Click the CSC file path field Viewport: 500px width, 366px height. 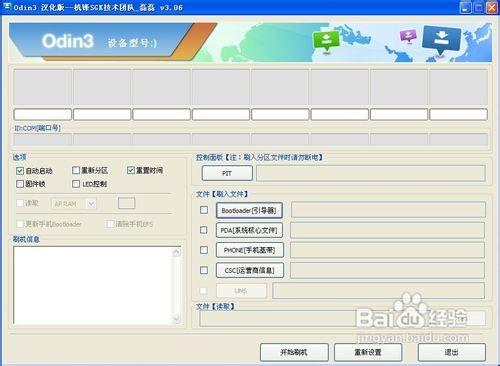(x=388, y=270)
